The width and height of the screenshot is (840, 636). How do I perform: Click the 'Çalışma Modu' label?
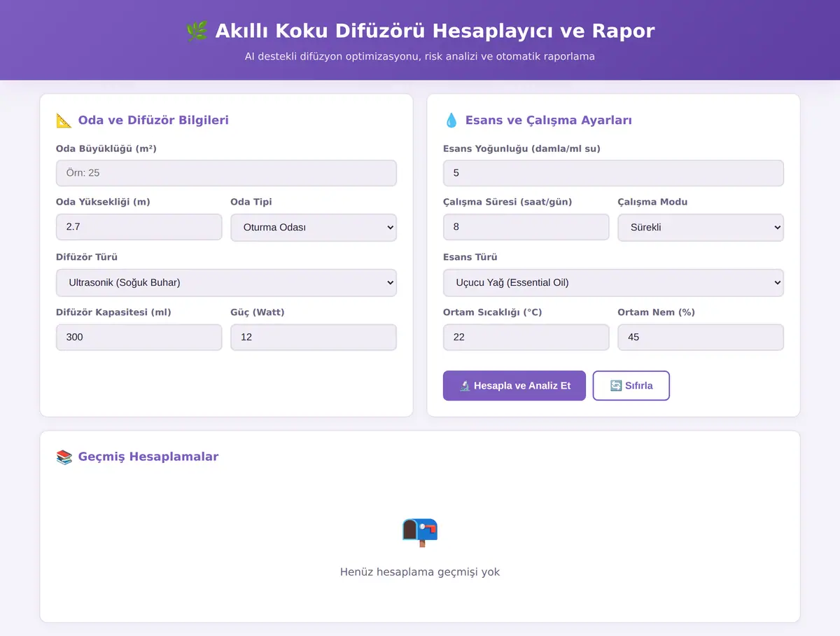click(x=652, y=202)
